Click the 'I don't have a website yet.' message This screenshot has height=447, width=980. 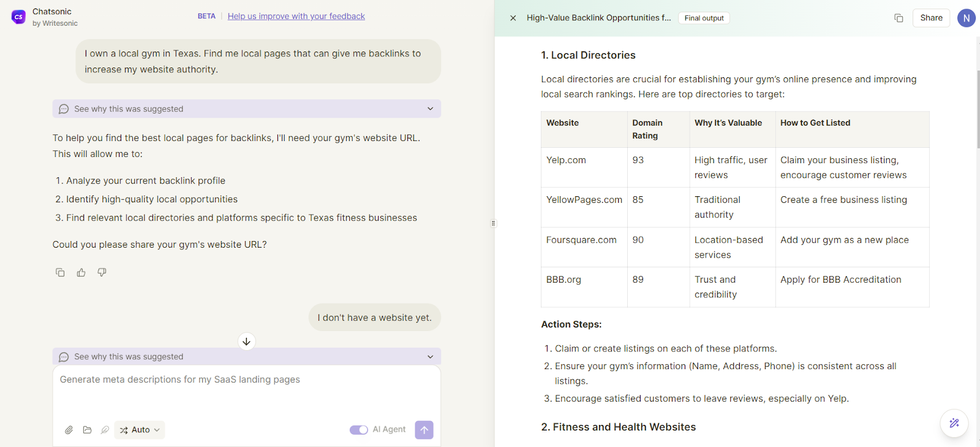coord(374,318)
